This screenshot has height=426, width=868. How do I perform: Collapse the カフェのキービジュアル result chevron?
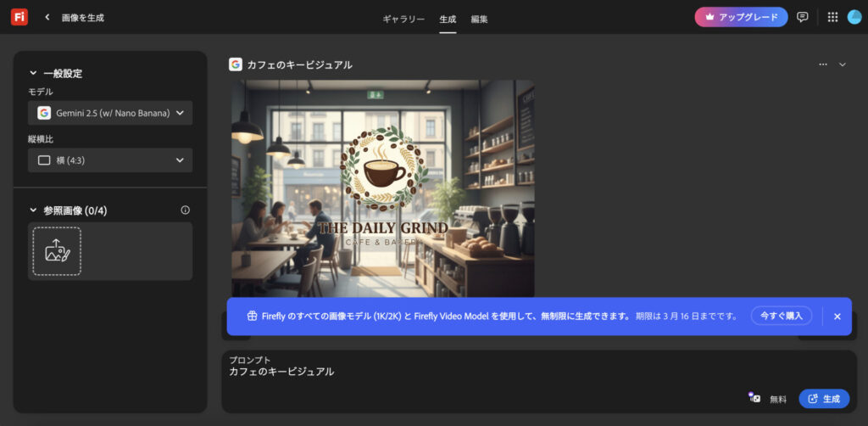point(842,64)
